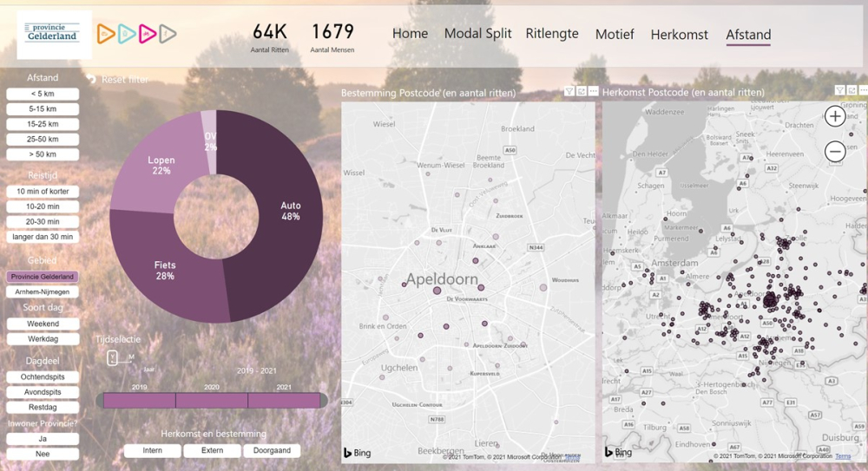Enable the Ochtendspits filter

[x=43, y=377]
